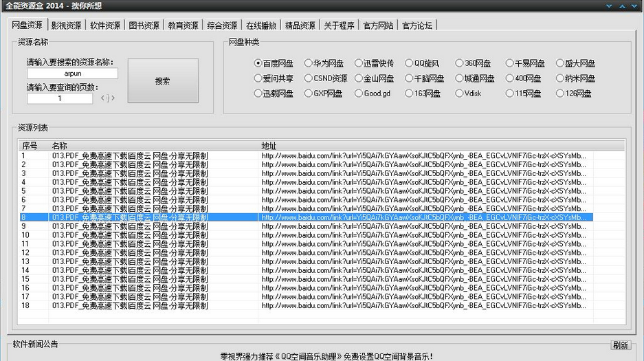Select the highlighted row with 序号 8
The width and height of the screenshot is (644, 361).
(307, 217)
